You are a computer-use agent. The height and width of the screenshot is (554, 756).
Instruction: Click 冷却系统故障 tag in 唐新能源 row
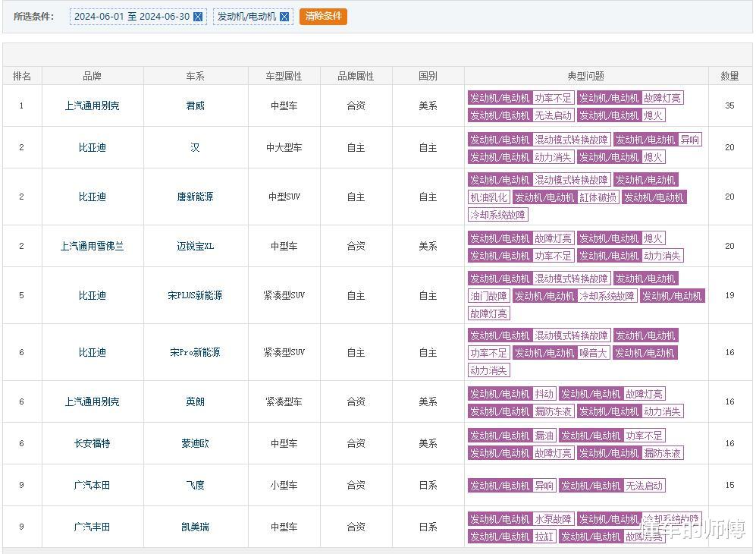497,214
